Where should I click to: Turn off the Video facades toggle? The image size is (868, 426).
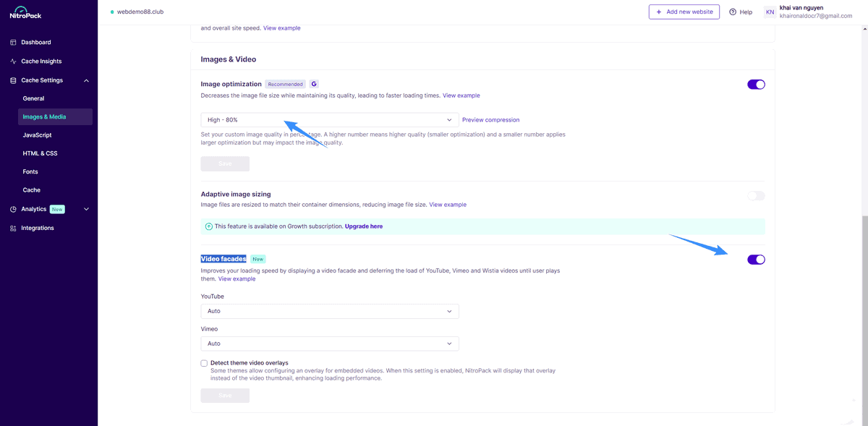click(756, 260)
